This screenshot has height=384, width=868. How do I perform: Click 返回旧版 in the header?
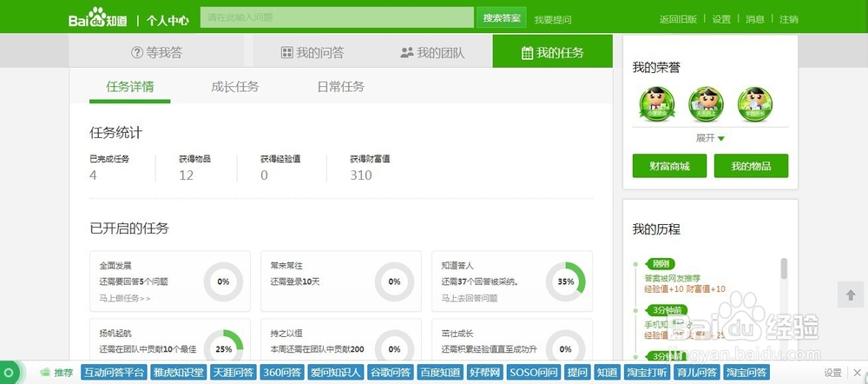click(x=678, y=19)
